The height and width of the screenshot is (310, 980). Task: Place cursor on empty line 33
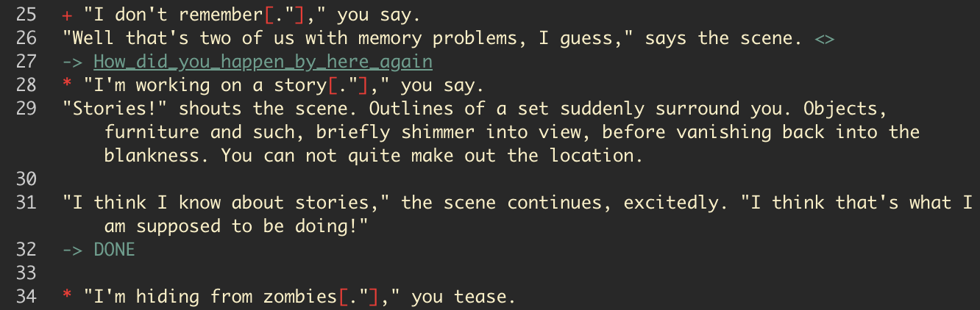(294, 273)
